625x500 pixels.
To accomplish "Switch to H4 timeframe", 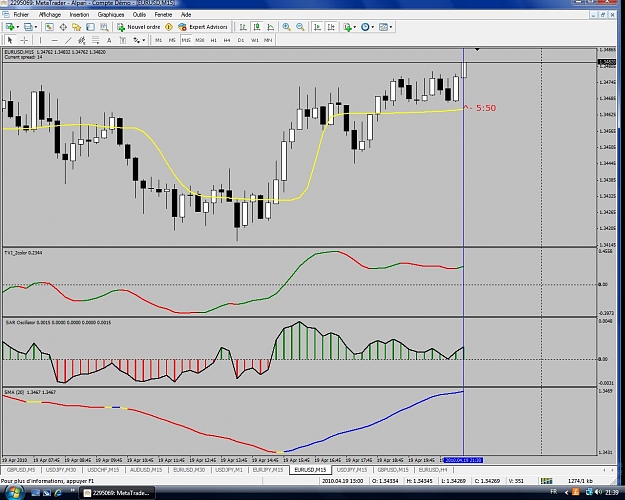I will tap(227, 40).
